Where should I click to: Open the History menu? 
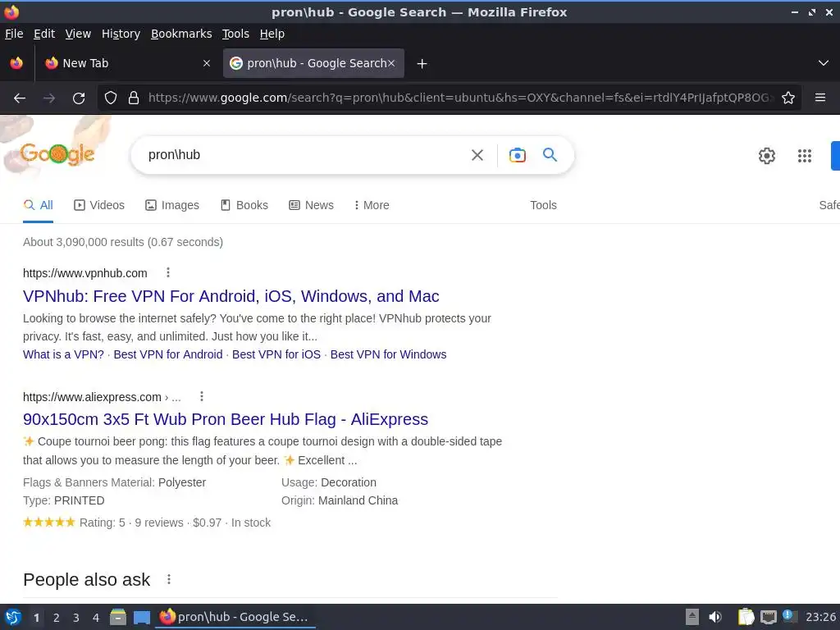(x=121, y=34)
